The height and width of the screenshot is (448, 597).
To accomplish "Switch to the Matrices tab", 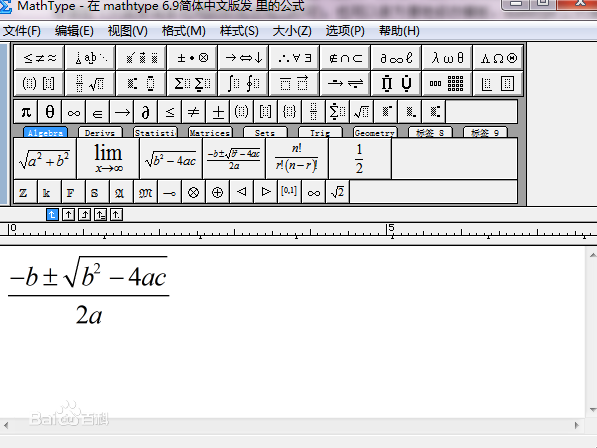I will pyautogui.click(x=210, y=132).
